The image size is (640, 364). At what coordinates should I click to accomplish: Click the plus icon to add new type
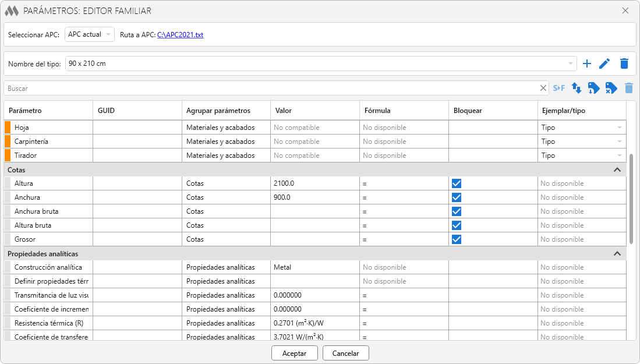coord(587,63)
